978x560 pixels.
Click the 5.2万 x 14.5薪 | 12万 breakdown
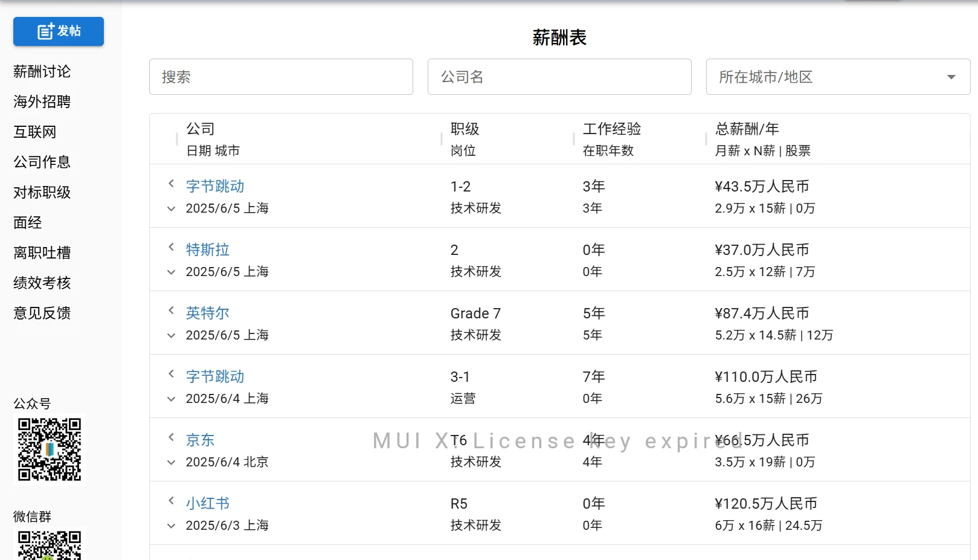pos(774,335)
